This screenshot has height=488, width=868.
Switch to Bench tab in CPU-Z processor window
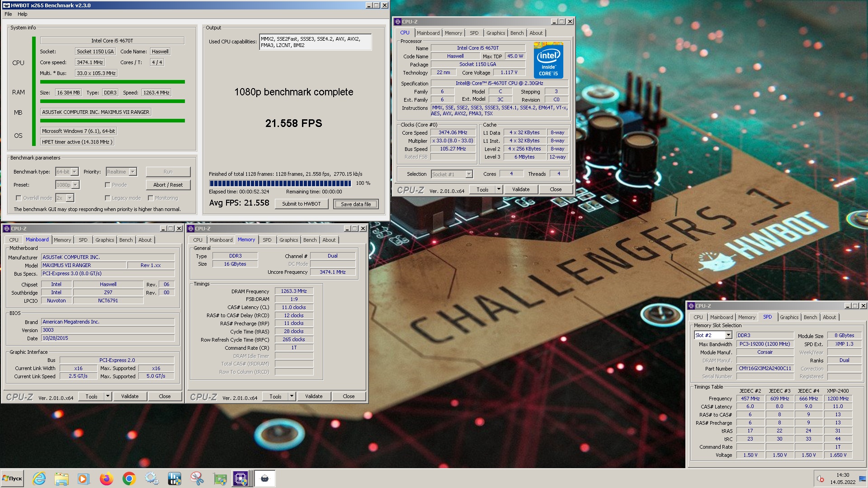coord(517,33)
